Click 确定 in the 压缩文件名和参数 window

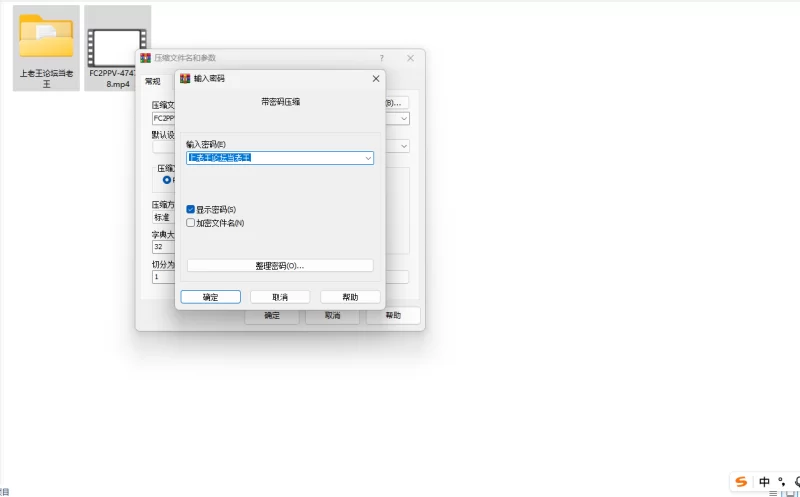point(272,316)
